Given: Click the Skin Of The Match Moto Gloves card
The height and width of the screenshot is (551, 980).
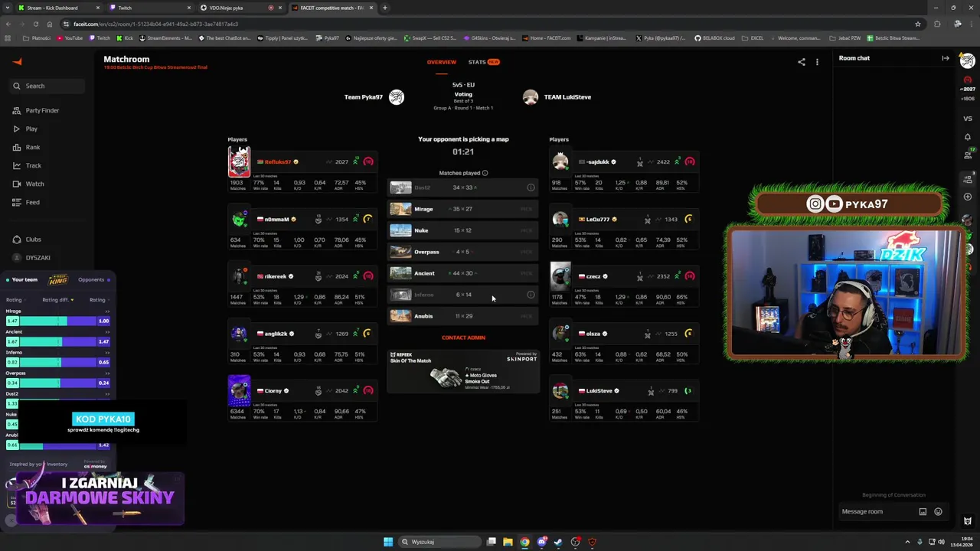Looking at the screenshot, I should (463, 371).
